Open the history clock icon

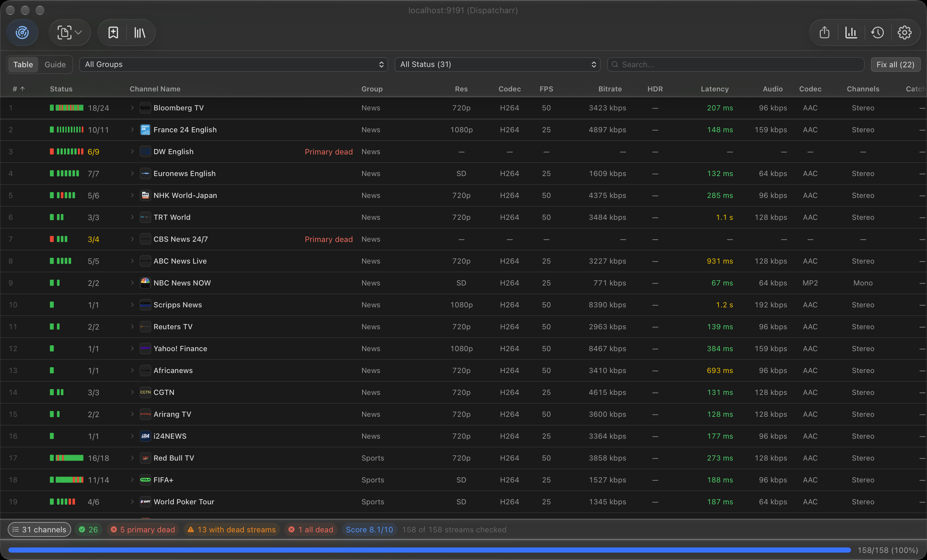click(877, 33)
